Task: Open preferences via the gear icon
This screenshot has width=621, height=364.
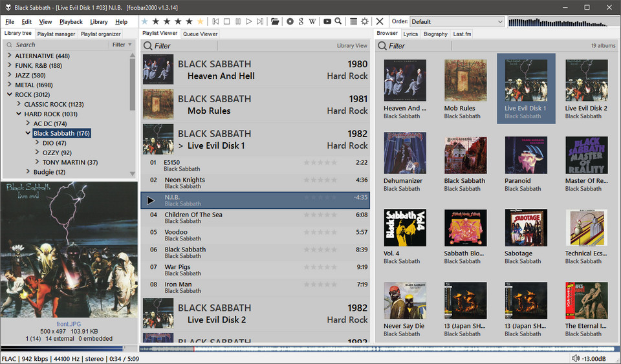Action: tap(364, 21)
